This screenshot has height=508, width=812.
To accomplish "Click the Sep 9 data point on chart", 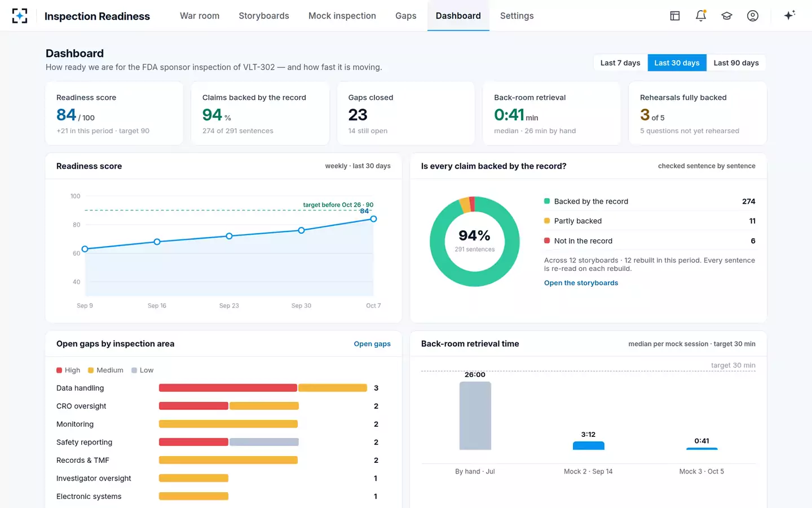I will pyautogui.click(x=85, y=249).
